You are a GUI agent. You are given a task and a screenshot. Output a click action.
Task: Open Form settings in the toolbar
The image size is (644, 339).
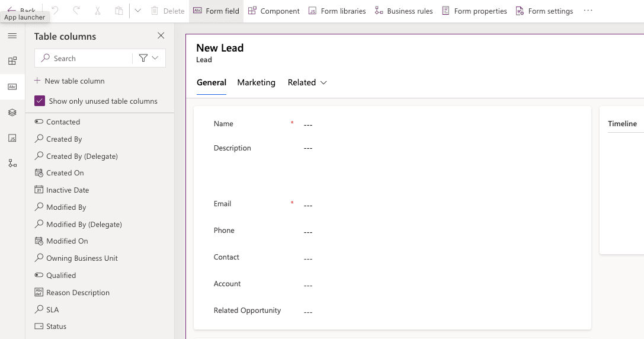click(x=544, y=11)
